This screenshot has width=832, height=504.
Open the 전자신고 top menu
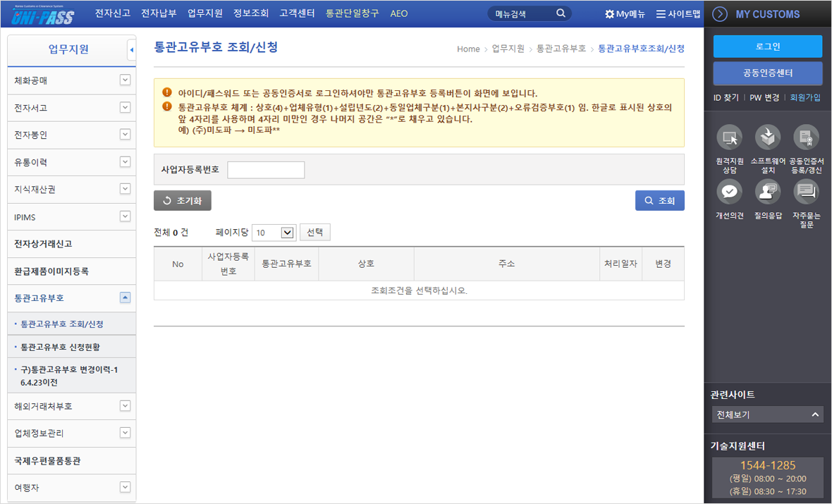113,13
